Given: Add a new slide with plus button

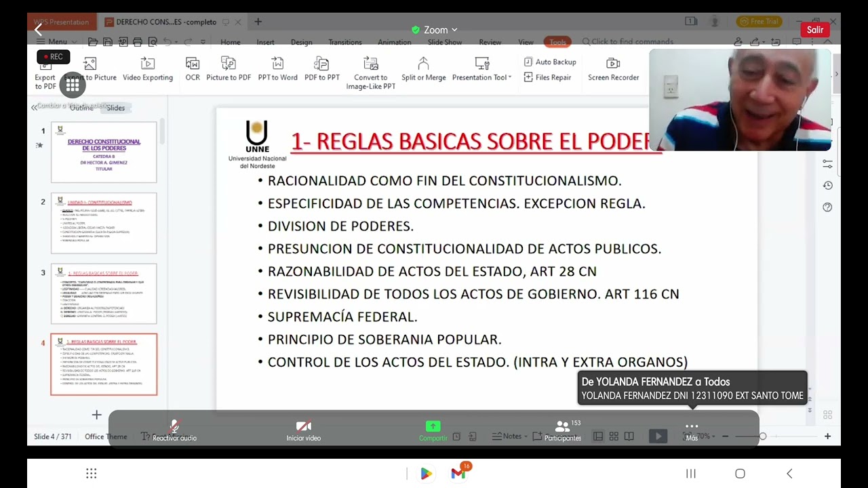Looking at the screenshot, I should pos(96,415).
